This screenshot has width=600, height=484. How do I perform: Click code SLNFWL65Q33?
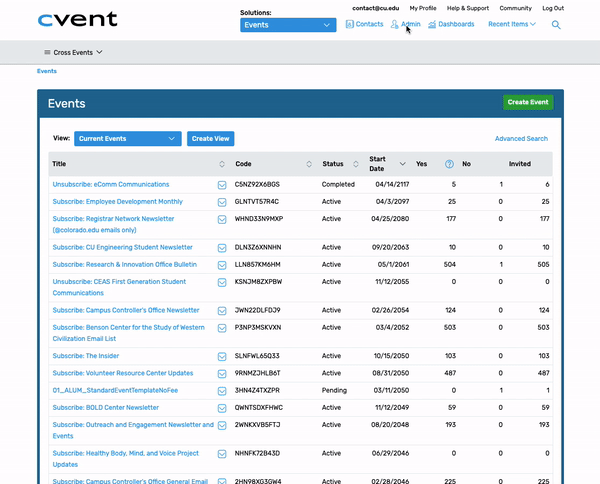pyautogui.click(x=257, y=356)
